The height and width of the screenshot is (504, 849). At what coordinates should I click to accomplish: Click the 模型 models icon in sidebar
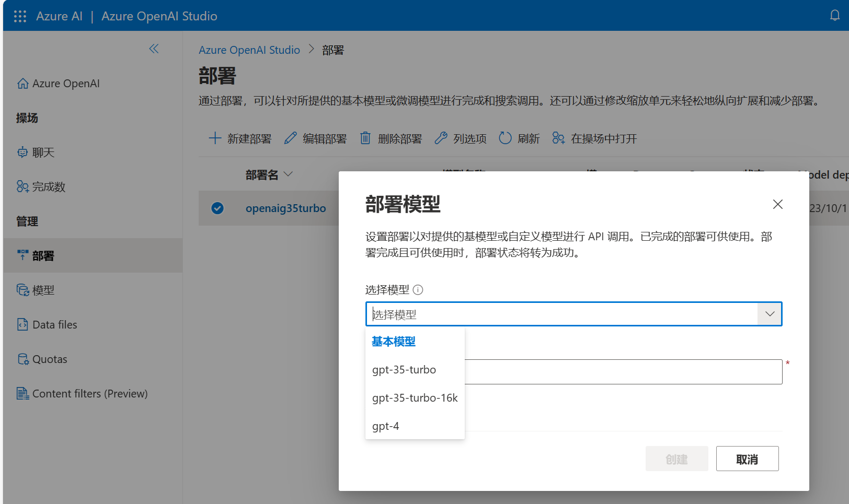click(x=23, y=290)
